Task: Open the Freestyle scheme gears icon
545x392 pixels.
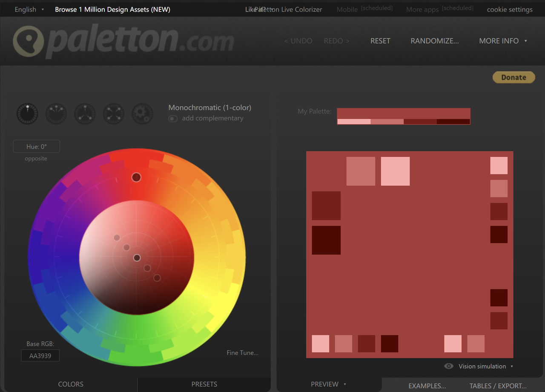Action: (142, 114)
